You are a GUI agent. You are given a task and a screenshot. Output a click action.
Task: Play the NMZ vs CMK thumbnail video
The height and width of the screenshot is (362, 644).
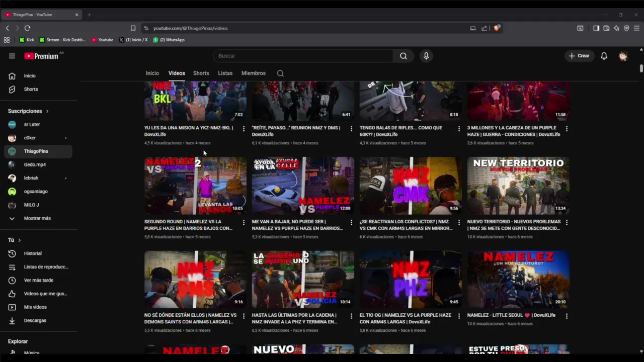click(x=410, y=186)
